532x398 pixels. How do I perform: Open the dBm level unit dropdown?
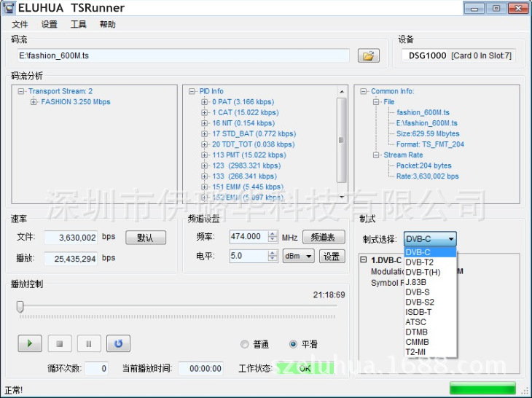(299, 256)
